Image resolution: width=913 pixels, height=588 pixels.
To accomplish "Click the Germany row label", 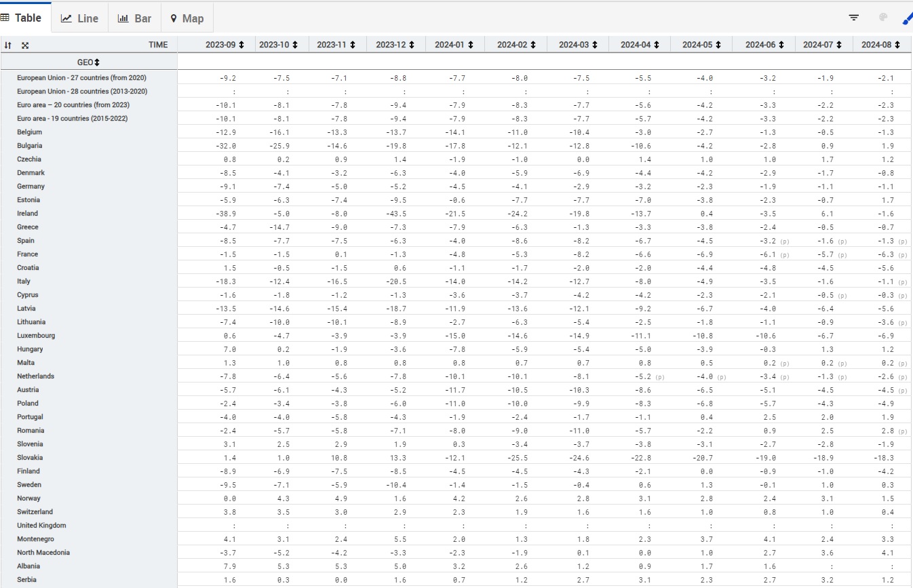I will pos(31,187).
